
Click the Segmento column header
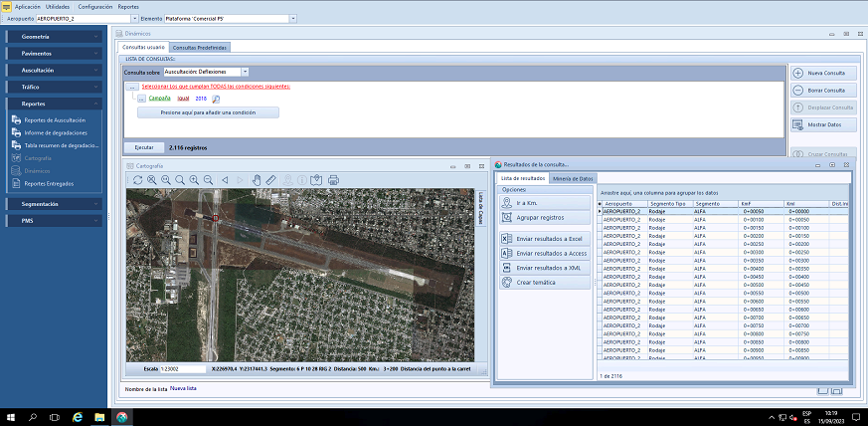tap(707, 203)
